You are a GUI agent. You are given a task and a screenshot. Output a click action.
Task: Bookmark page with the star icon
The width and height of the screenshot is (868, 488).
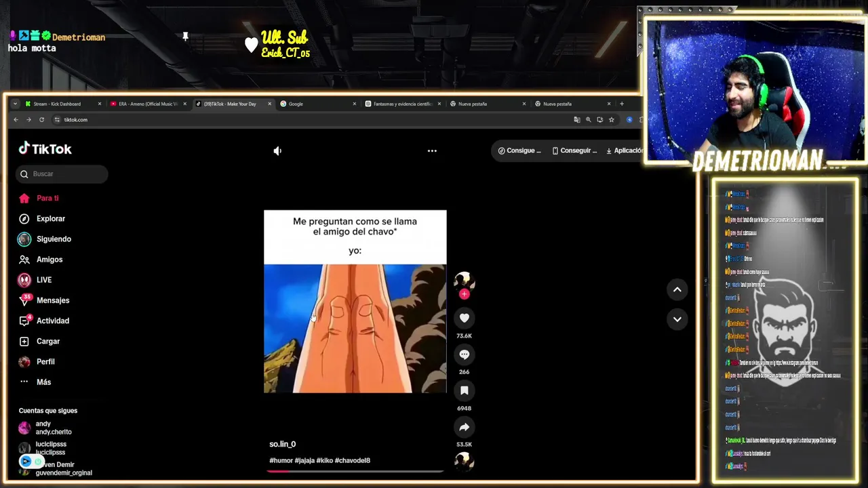pos(611,120)
